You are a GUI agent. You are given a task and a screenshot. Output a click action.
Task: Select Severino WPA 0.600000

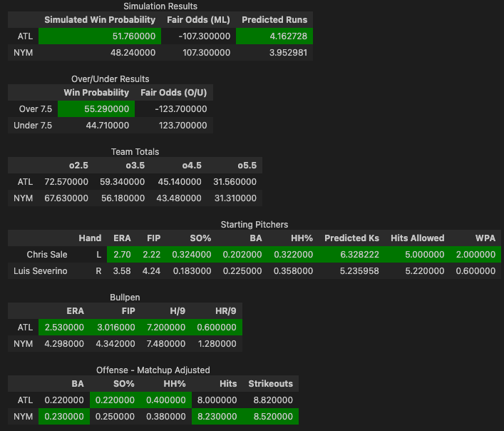pyautogui.click(x=475, y=271)
